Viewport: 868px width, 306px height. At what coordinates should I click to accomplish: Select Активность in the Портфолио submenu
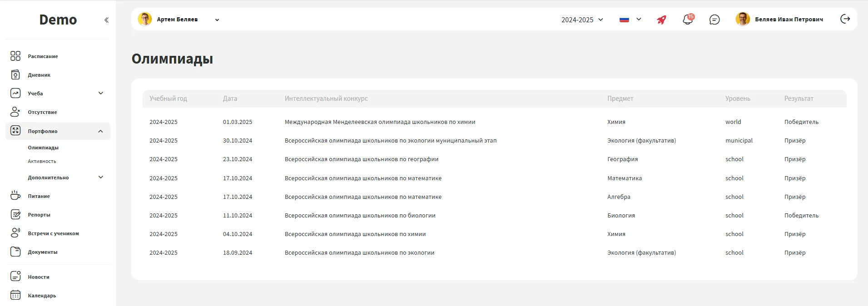pos(42,161)
